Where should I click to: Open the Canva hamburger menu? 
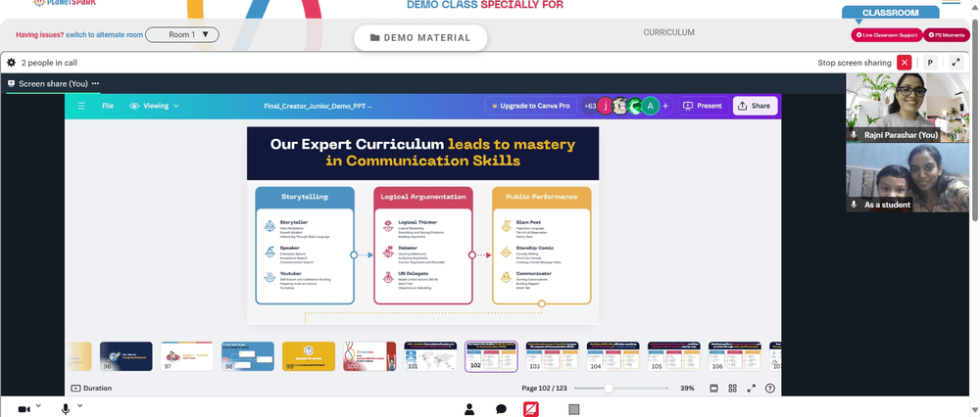[81, 106]
